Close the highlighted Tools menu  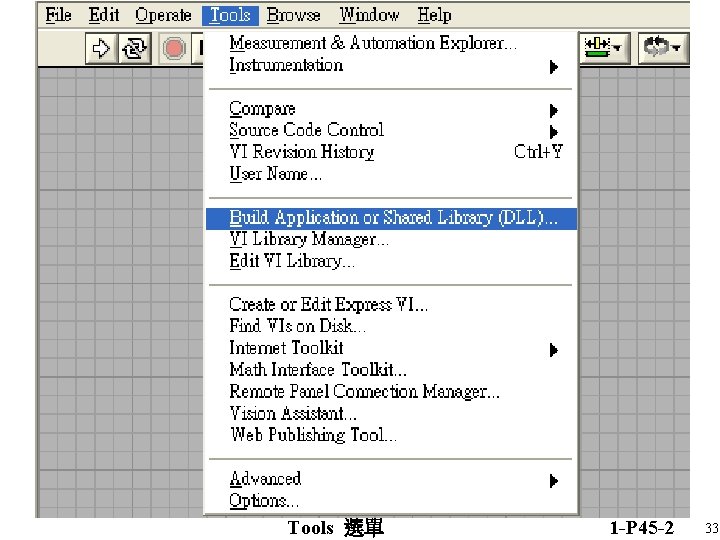[230, 15]
